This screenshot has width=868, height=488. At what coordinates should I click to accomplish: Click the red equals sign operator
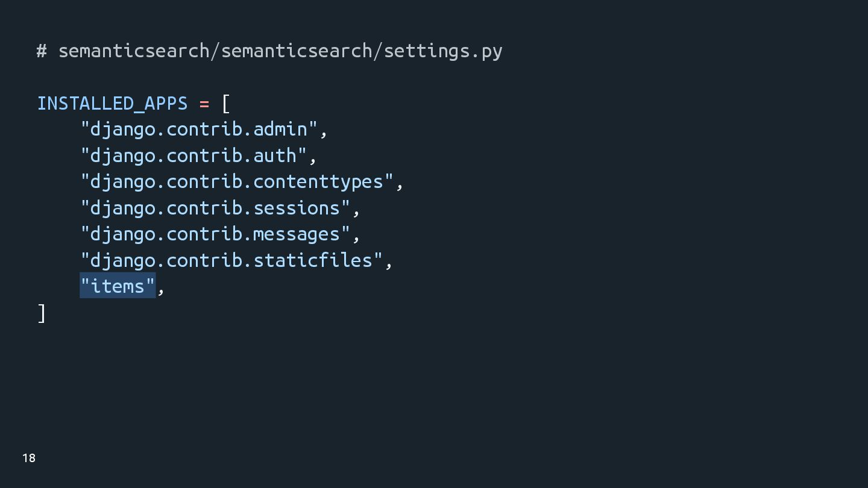click(204, 104)
